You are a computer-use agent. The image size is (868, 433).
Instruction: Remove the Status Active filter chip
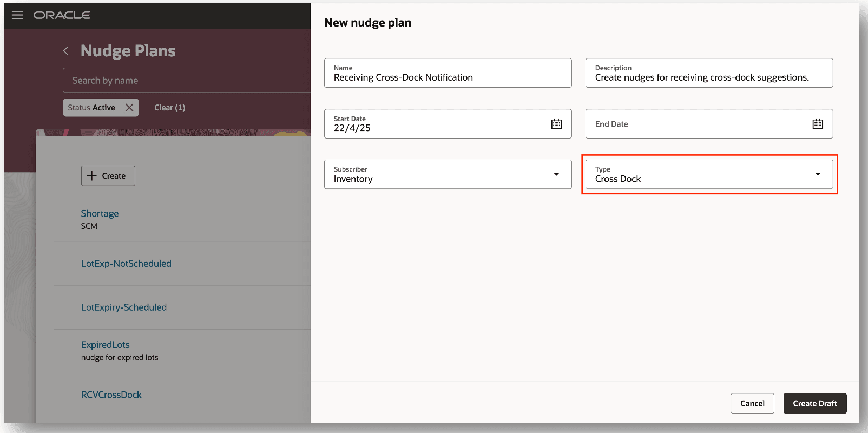129,108
